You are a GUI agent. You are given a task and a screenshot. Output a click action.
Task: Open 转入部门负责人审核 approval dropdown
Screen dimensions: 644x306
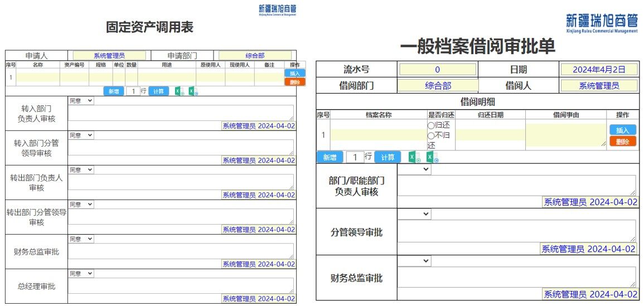(x=81, y=101)
